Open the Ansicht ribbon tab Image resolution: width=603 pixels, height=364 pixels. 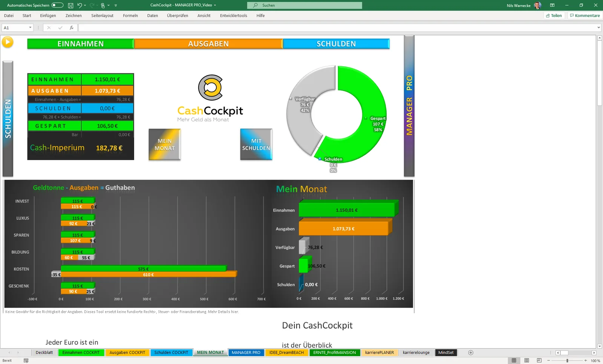coord(204,16)
